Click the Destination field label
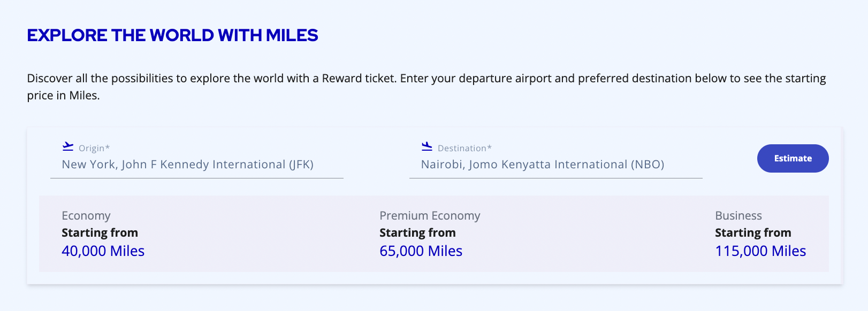This screenshot has width=868, height=311. [465, 149]
